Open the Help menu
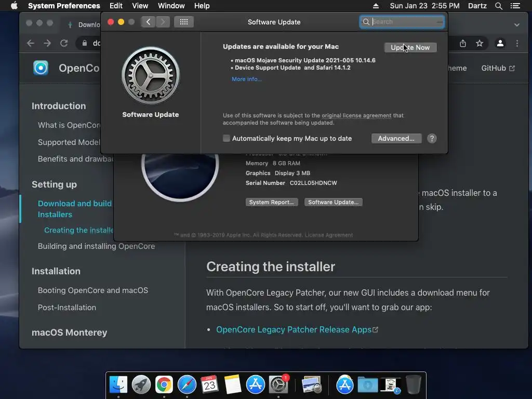This screenshot has height=399, width=532. point(202,6)
